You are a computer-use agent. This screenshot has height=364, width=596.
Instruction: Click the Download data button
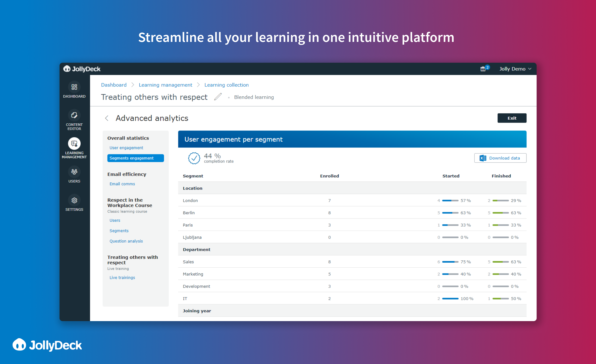(500, 158)
